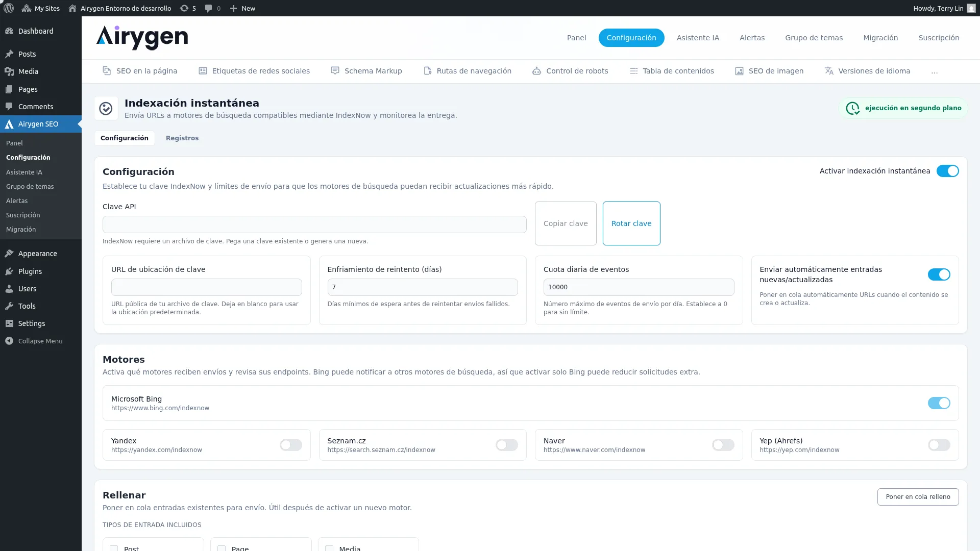Click the Rutas de navegación icon
Image resolution: width=980 pixels, height=551 pixels.
coord(427,71)
